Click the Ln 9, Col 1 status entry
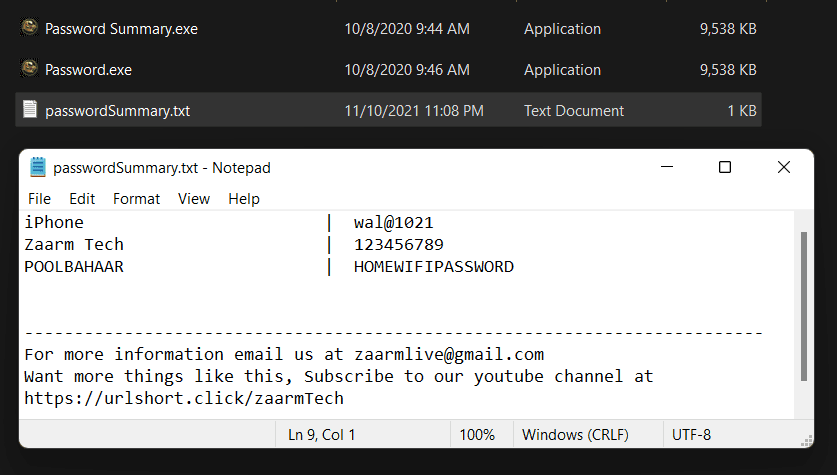Screen dimensions: 837x475 coord(321,435)
